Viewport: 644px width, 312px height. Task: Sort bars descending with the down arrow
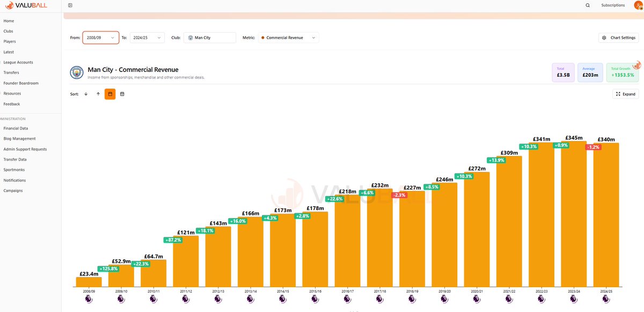click(x=86, y=94)
